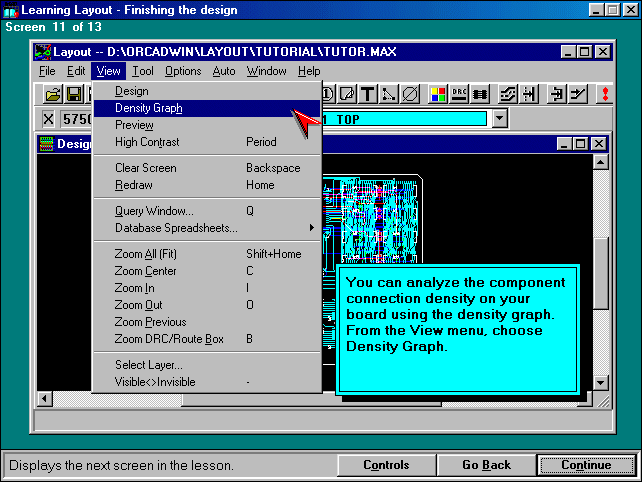Open the color settings grid icon

[438, 94]
